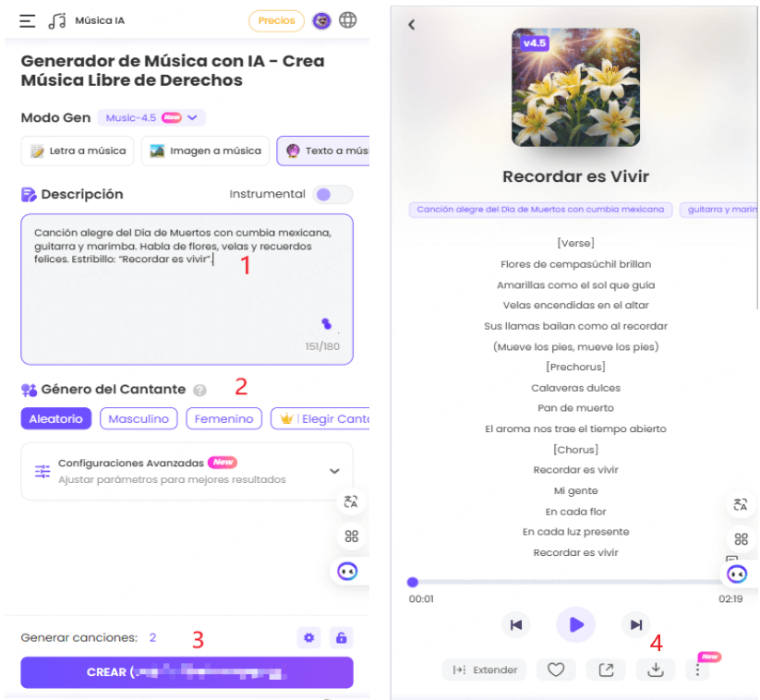Download the song Recordar es Vivir

point(655,670)
